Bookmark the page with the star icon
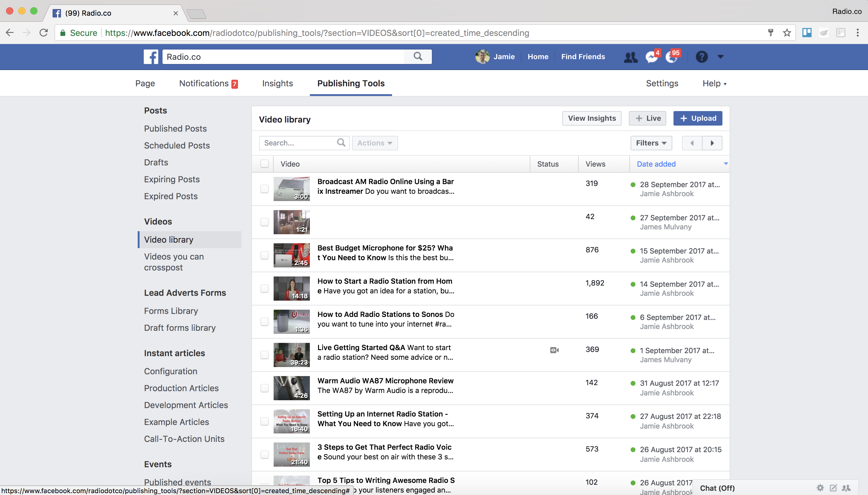Viewport: 868px width, 495px height. tap(787, 33)
